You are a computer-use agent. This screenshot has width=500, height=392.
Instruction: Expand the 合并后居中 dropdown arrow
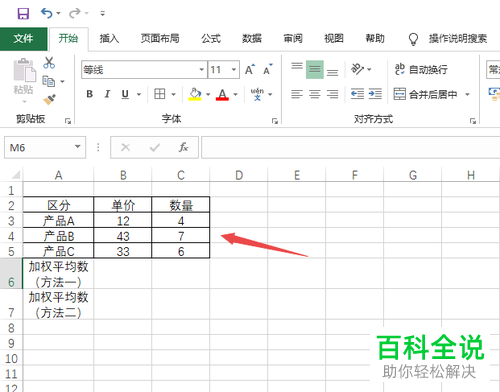[x=467, y=94]
